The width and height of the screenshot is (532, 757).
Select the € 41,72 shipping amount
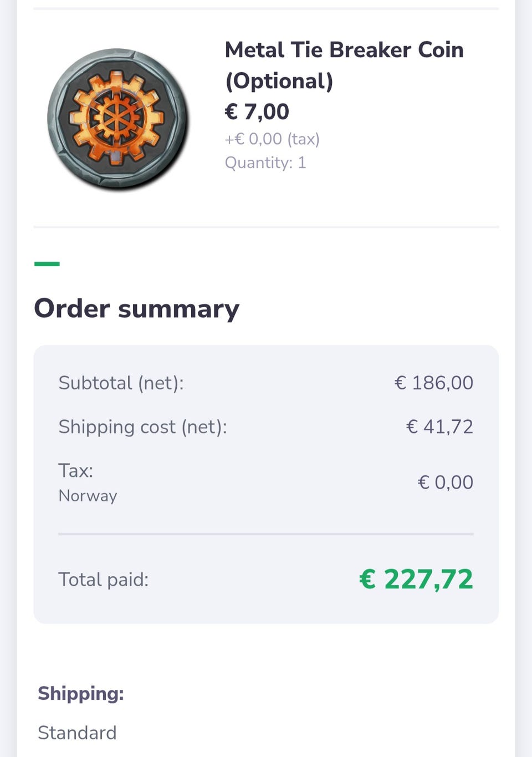[x=440, y=426]
